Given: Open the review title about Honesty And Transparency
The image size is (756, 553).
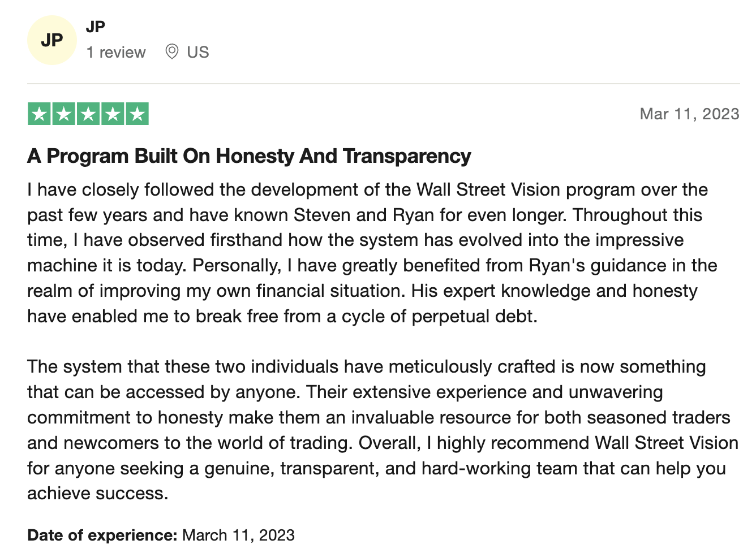Looking at the screenshot, I should [x=249, y=156].
